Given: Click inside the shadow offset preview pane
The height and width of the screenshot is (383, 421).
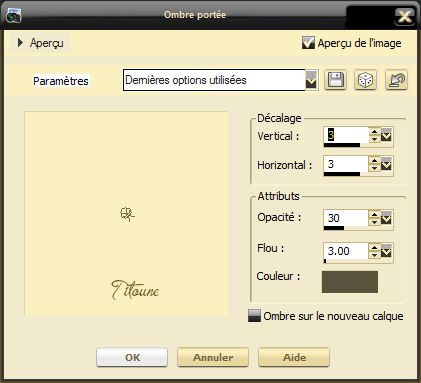Looking at the screenshot, I should (x=126, y=213).
